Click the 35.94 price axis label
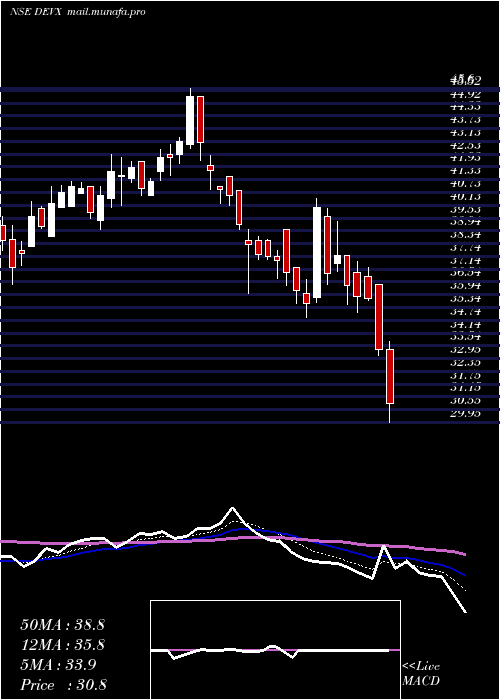The height and width of the screenshot is (700, 500). coord(465,286)
